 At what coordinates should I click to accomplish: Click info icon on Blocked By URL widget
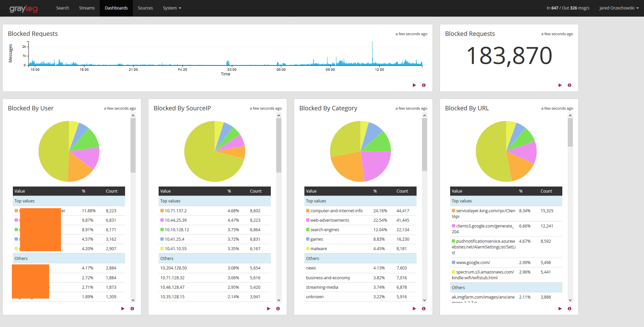point(569,309)
